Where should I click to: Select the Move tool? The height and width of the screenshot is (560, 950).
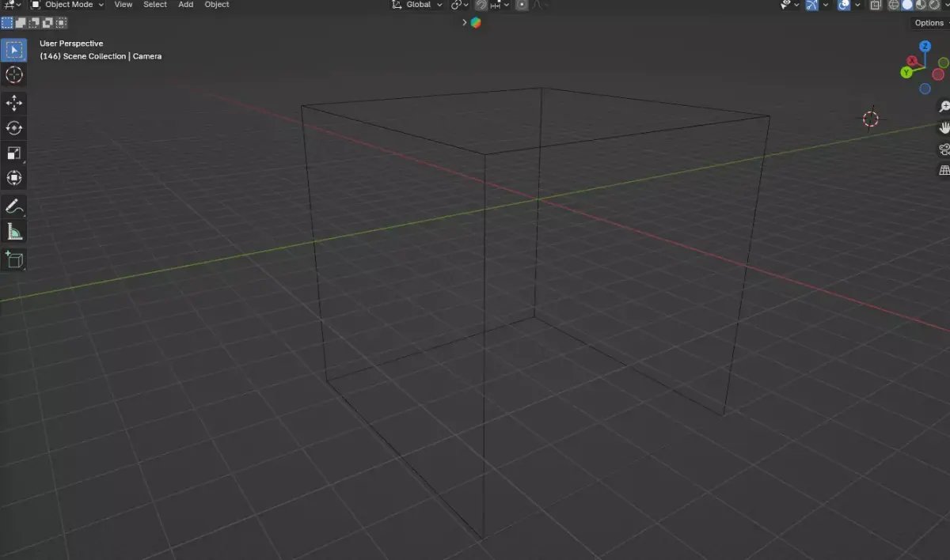click(x=14, y=103)
